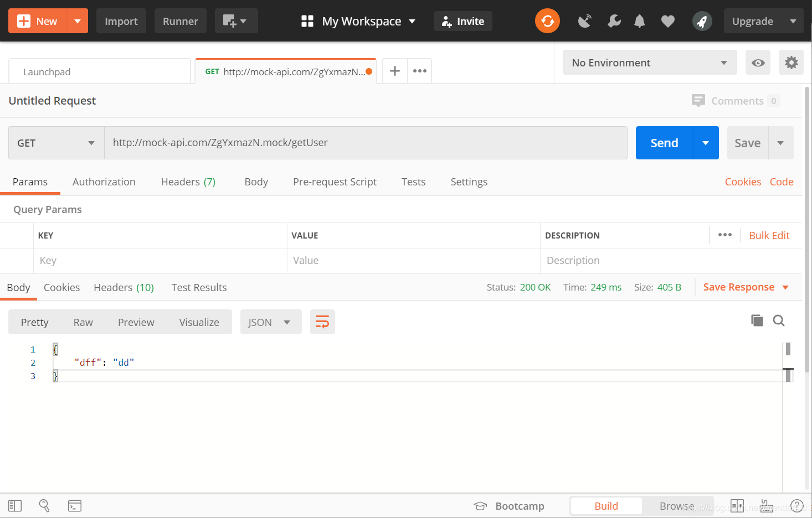Switch response view to Raw
Image resolution: width=812 pixels, height=518 pixels.
tap(83, 322)
